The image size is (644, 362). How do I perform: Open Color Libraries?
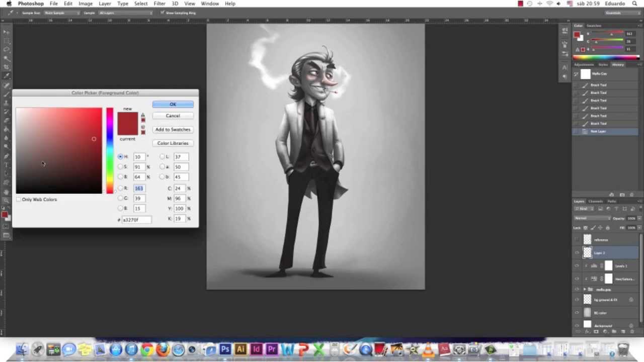[173, 143]
